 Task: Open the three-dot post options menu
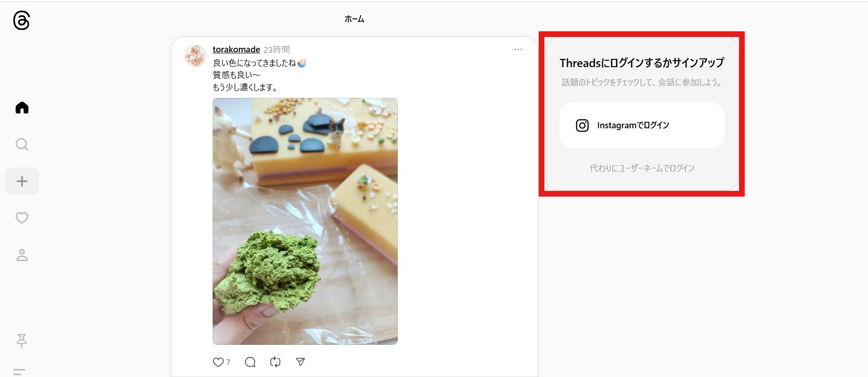518,49
